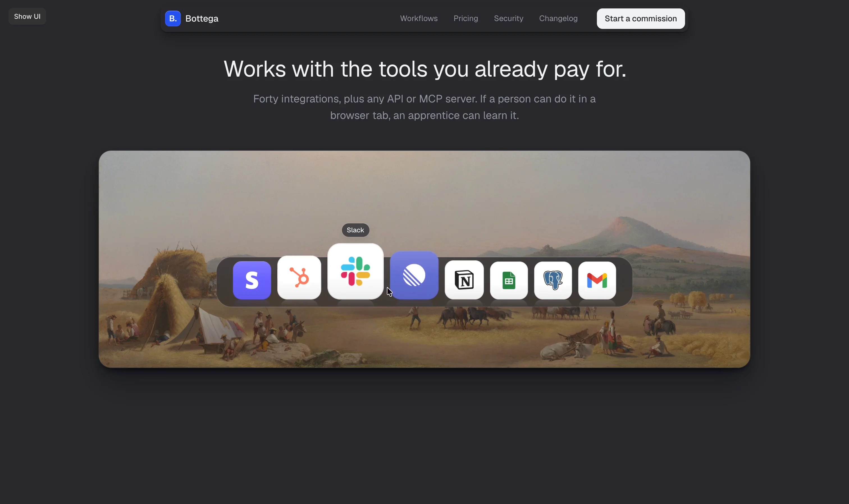Click the Stripe icon in the dock
849x504 pixels.
coord(252,280)
